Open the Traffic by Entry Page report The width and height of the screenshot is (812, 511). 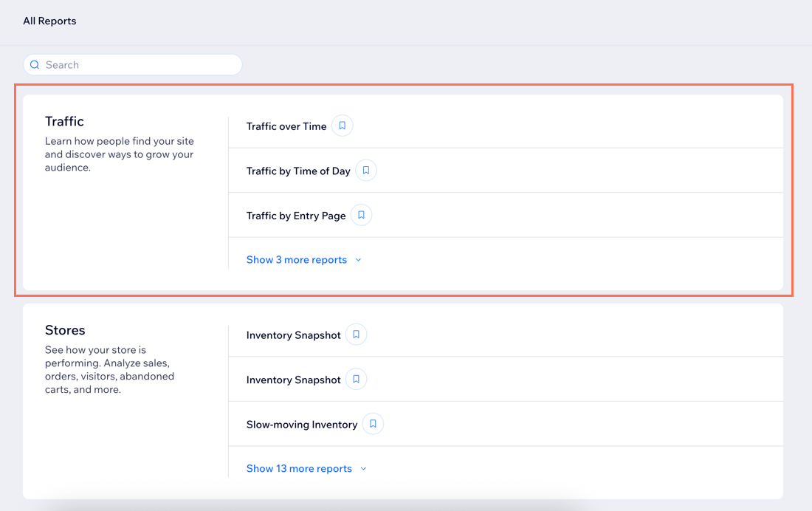click(x=296, y=216)
